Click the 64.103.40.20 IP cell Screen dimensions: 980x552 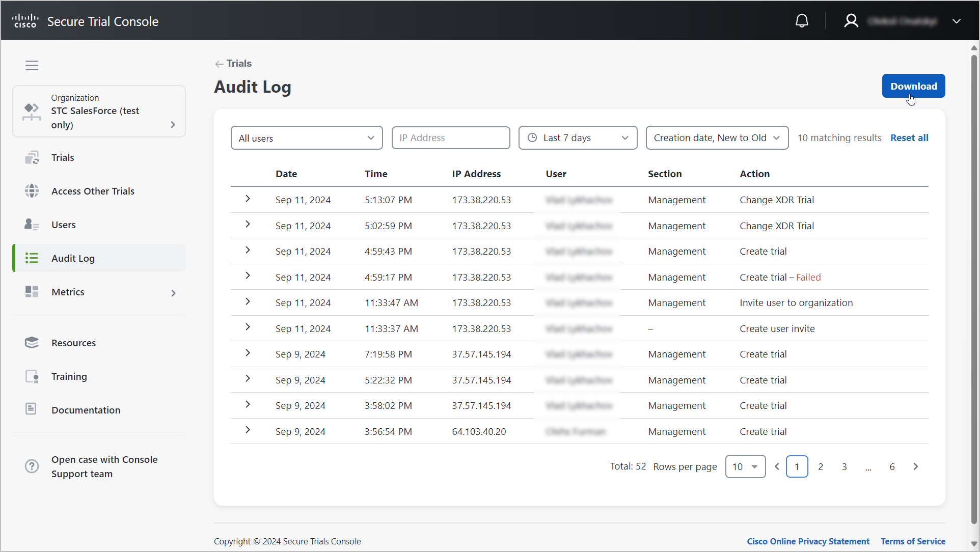tap(479, 431)
